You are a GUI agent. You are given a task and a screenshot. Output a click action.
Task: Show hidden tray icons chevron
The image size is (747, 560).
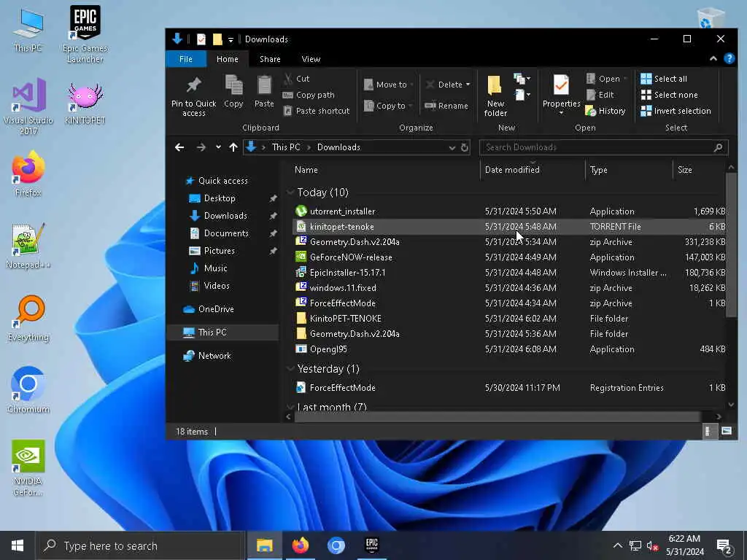617,545
